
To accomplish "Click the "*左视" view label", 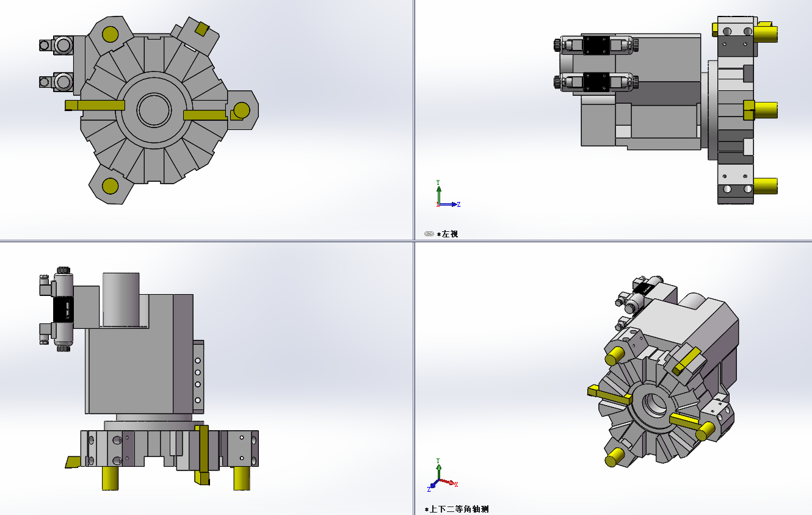I will (x=448, y=234).
